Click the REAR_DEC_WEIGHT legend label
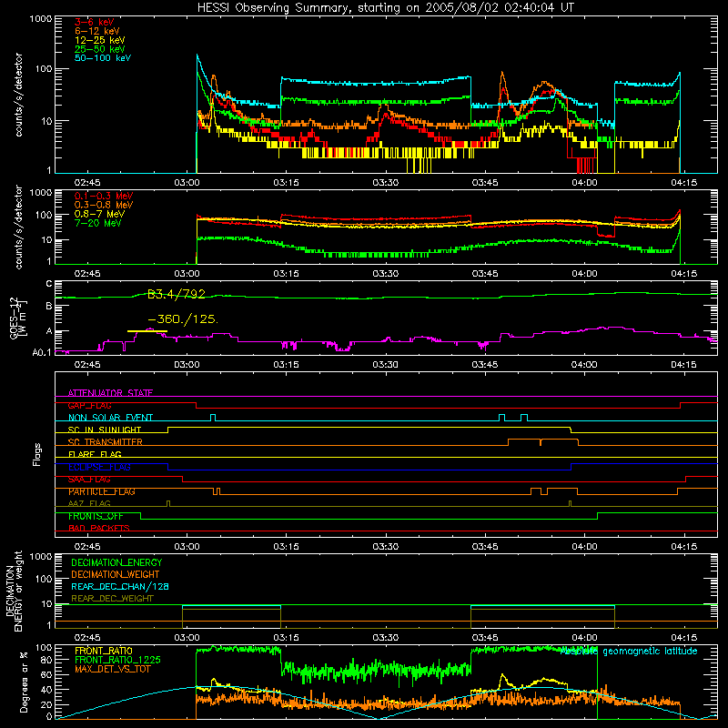 112,599
